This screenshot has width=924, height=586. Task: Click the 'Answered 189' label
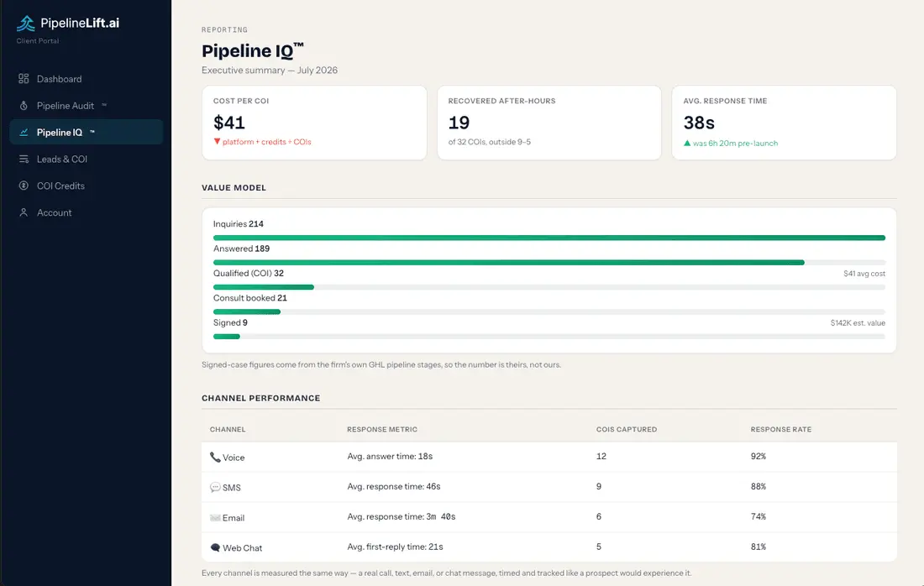click(x=241, y=249)
